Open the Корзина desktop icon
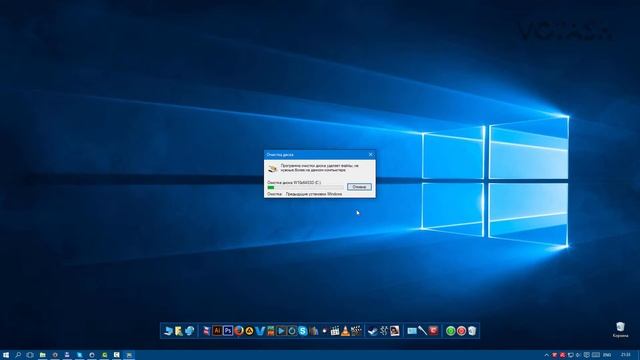This screenshot has height=360, width=640. pyautogui.click(x=620, y=330)
